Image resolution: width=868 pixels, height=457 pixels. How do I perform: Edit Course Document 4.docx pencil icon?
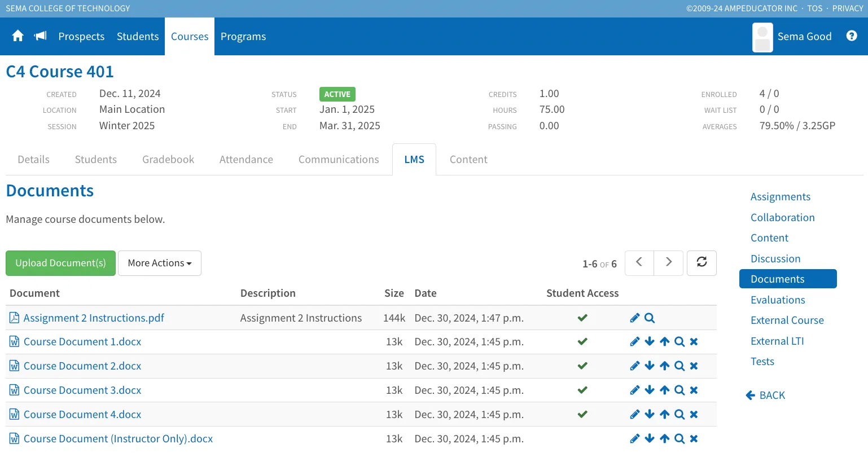click(x=635, y=414)
